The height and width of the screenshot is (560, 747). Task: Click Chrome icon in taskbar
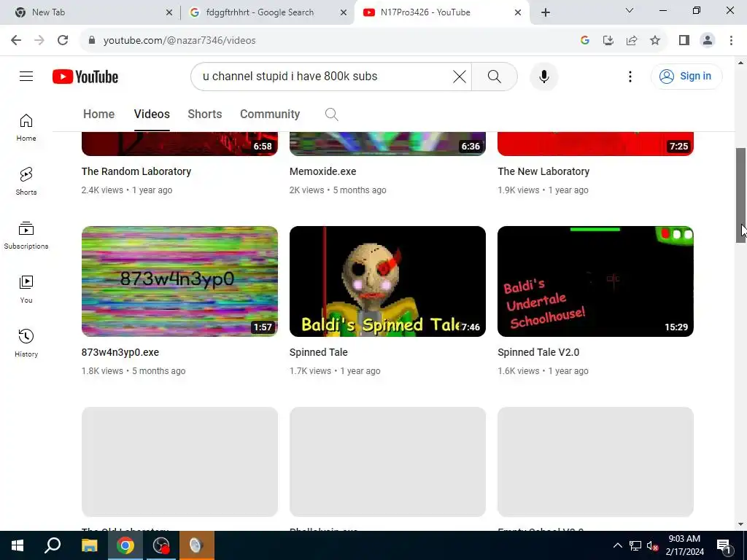point(125,545)
